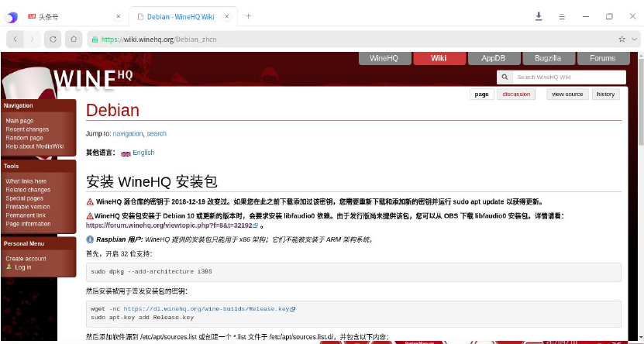The height and width of the screenshot is (344, 644).
Task: Click the UK flag icon
Action: (x=126, y=153)
